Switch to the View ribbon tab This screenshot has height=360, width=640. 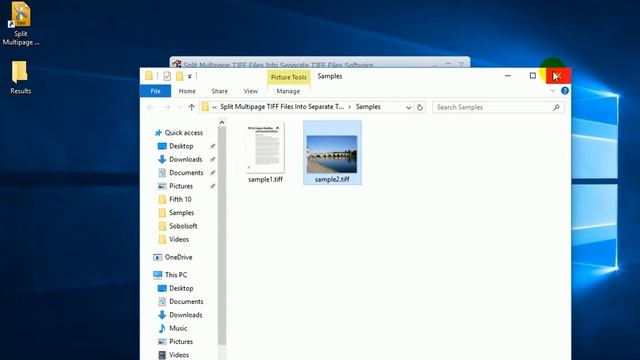pyautogui.click(x=251, y=91)
